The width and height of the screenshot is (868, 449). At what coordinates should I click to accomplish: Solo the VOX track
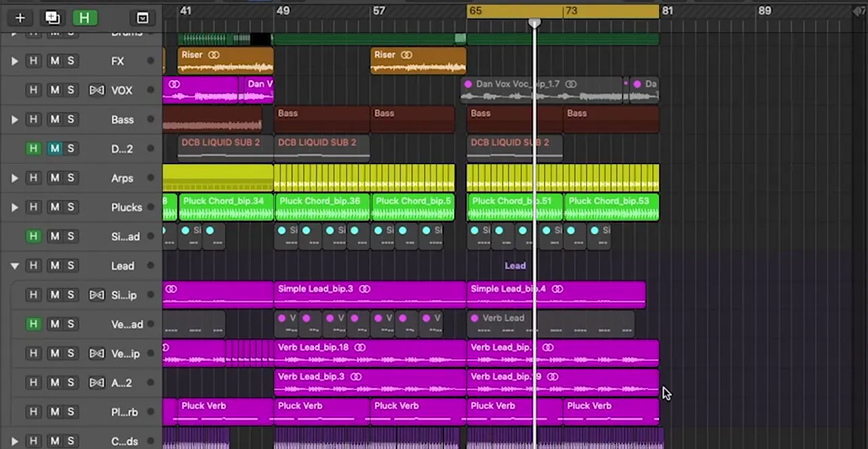(x=71, y=90)
